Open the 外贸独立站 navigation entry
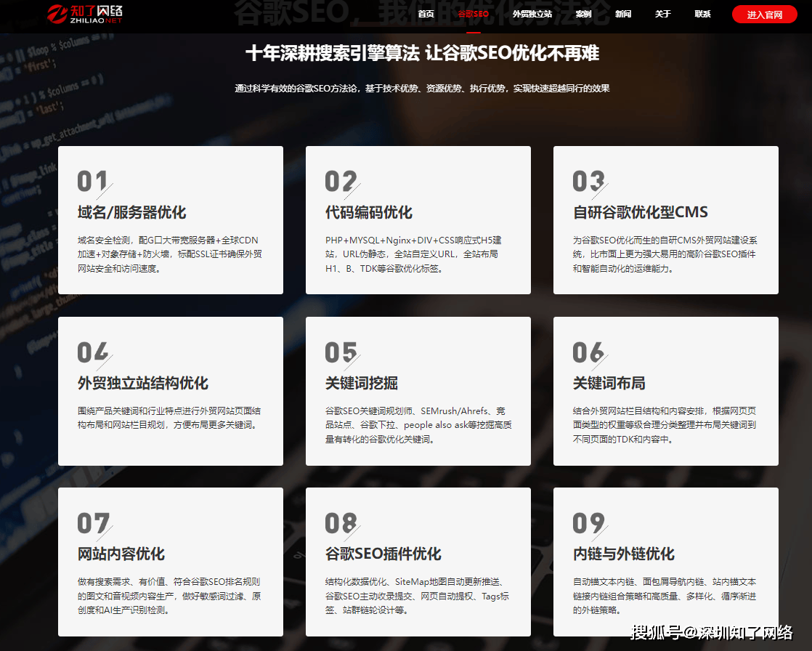Viewport: 812px width, 651px height. (x=532, y=14)
